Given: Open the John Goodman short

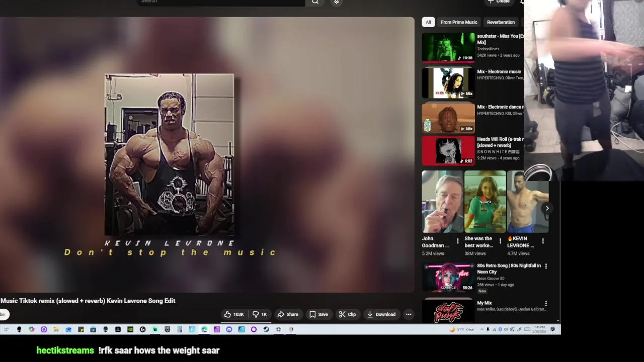Looking at the screenshot, I should pos(442,201).
